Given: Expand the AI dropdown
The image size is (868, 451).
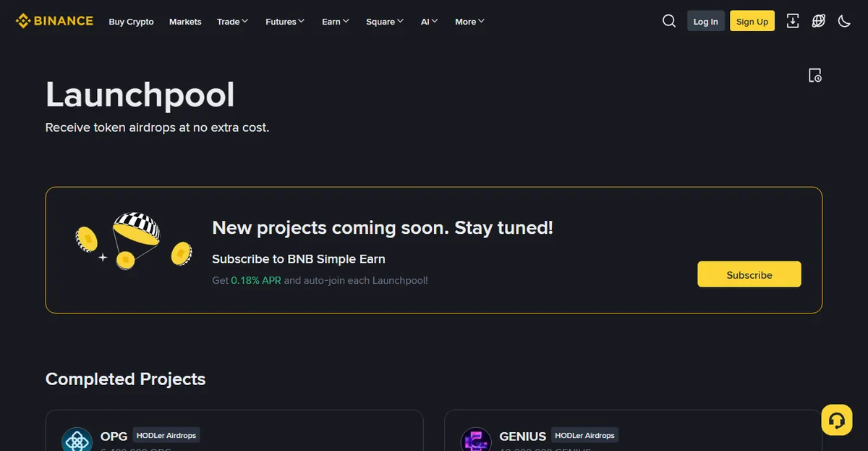Looking at the screenshot, I should coord(430,22).
